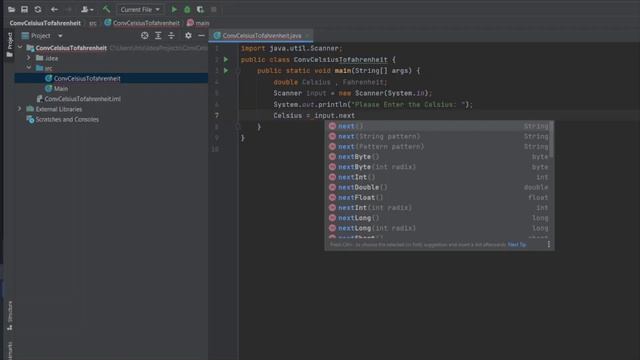Open the user account dropdown icon
The width and height of the screenshot is (640, 360).
click(x=87, y=9)
